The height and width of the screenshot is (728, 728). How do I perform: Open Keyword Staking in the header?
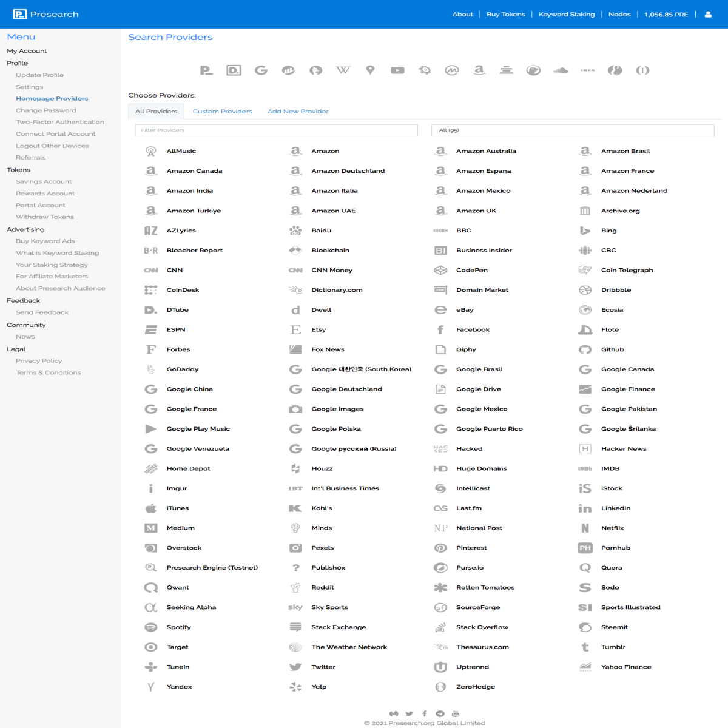tap(567, 14)
